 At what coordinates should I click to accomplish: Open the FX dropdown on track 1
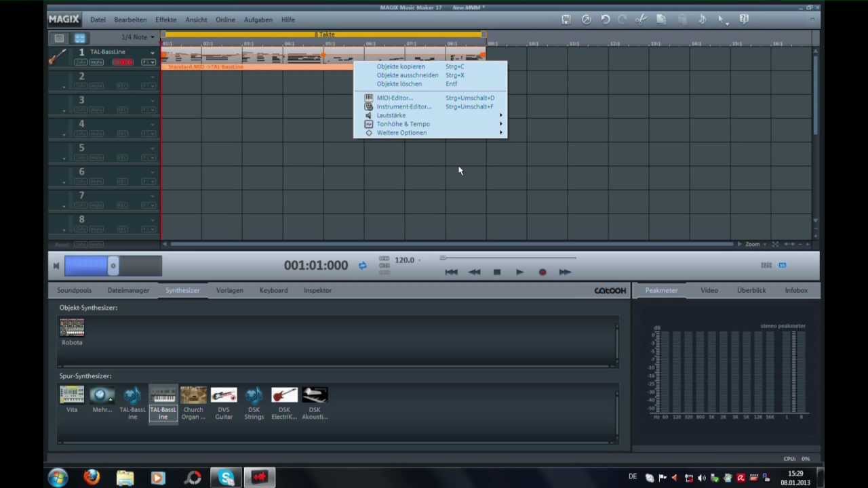coord(148,62)
